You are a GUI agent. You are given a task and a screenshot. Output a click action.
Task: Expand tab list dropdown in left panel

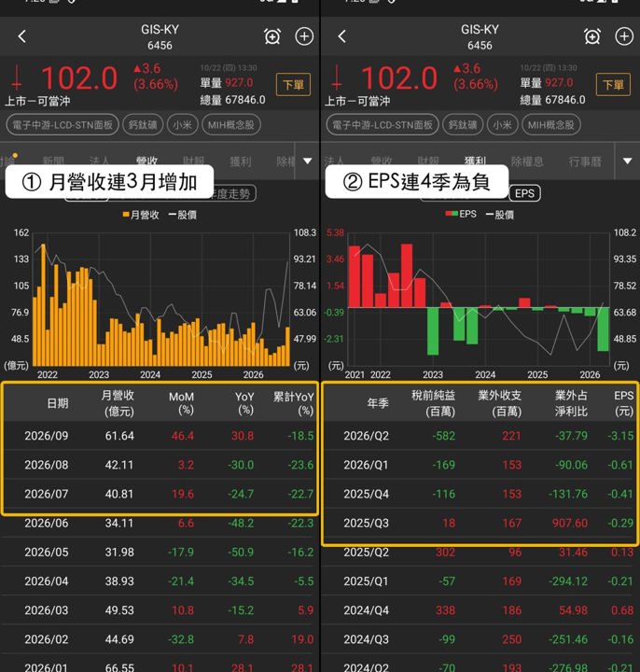pyautogui.click(x=307, y=161)
